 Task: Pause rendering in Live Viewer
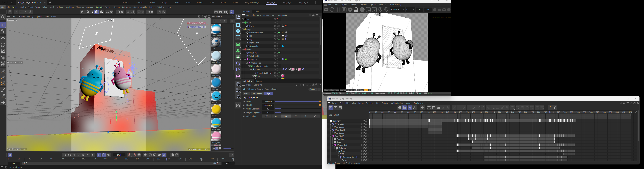(x=338, y=10)
